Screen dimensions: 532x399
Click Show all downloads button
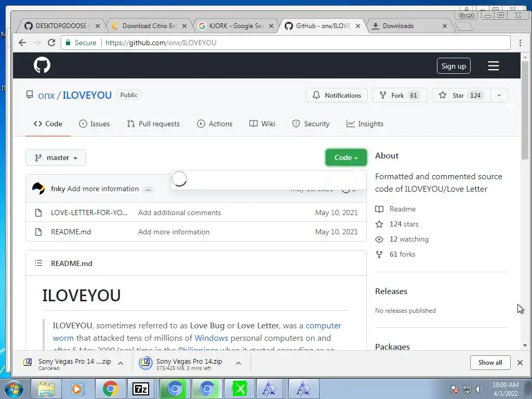[x=490, y=363]
